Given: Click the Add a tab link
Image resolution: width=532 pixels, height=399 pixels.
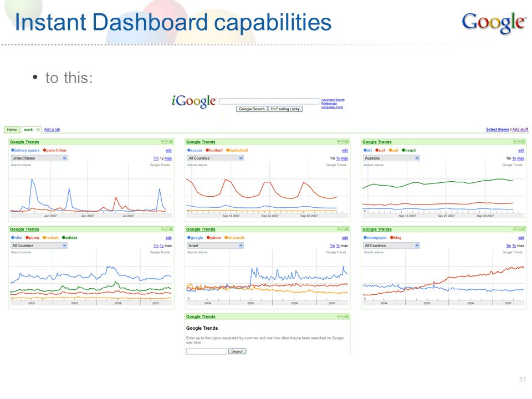Looking at the screenshot, I should coord(52,129).
